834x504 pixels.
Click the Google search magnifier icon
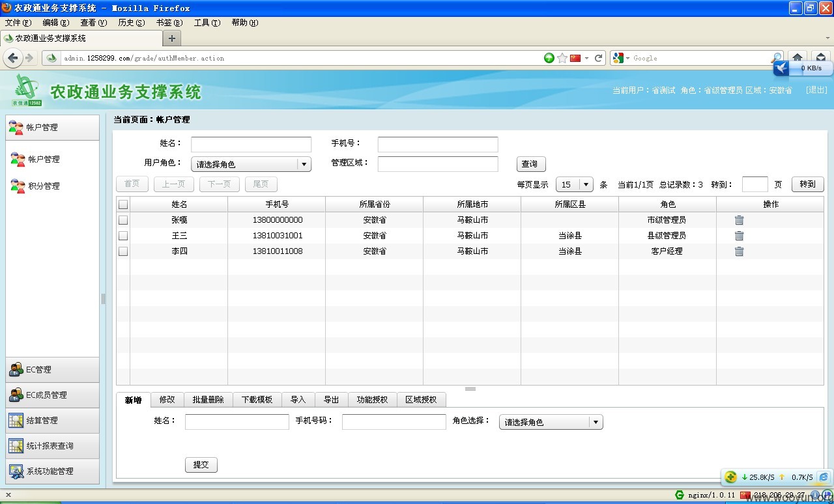click(776, 58)
